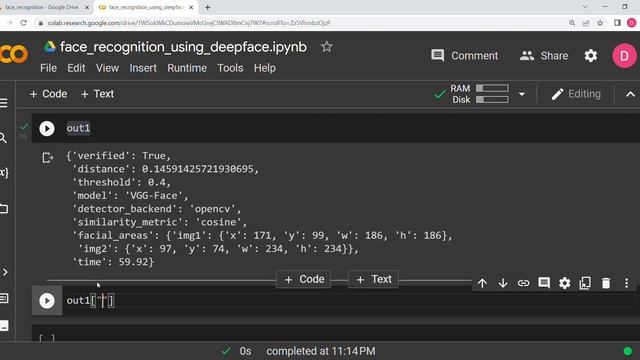The width and height of the screenshot is (640, 360).
Task: Add a comment to the cell
Action: 544,283
